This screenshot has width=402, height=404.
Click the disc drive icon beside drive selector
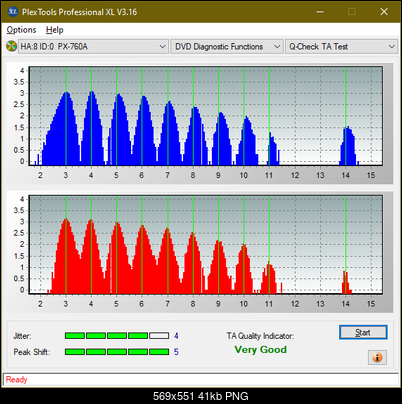click(x=11, y=46)
